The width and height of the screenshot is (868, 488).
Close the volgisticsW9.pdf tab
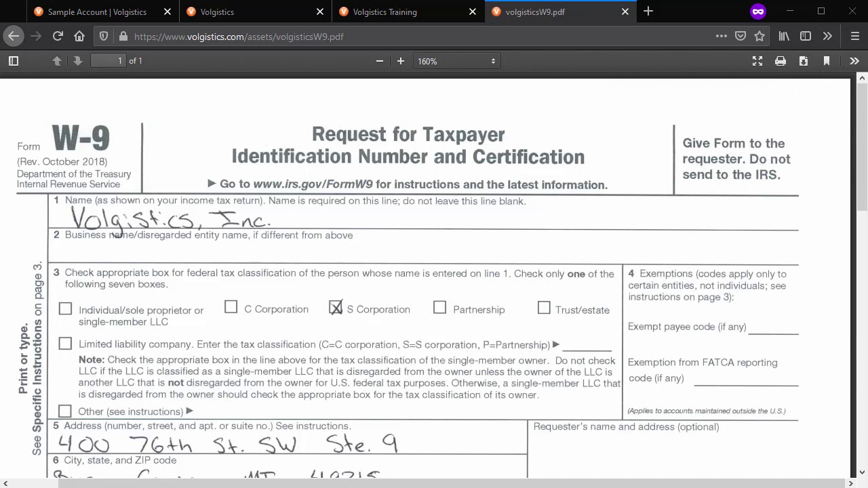point(625,12)
